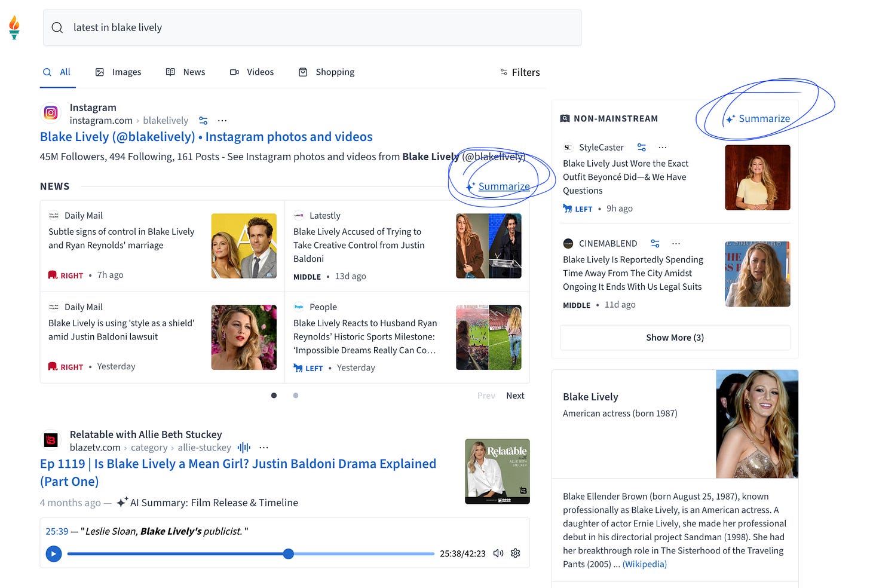Open 'style as a shield' Daily Mail story
The image size is (870, 588).
[121, 330]
